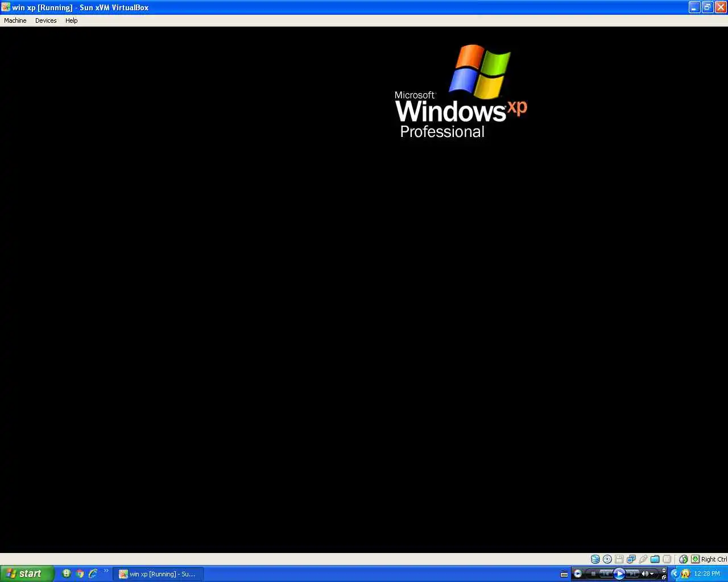The image size is (728, 582).
Task: Open the Machine menu
Action: (x=15, y=20)
